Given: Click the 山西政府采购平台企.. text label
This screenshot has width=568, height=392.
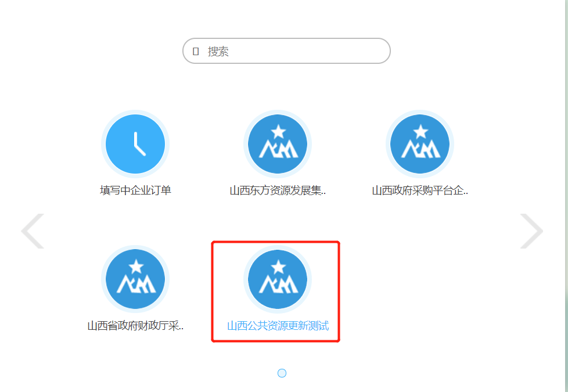Looking at the screenshot, I should tap(420, 190).
